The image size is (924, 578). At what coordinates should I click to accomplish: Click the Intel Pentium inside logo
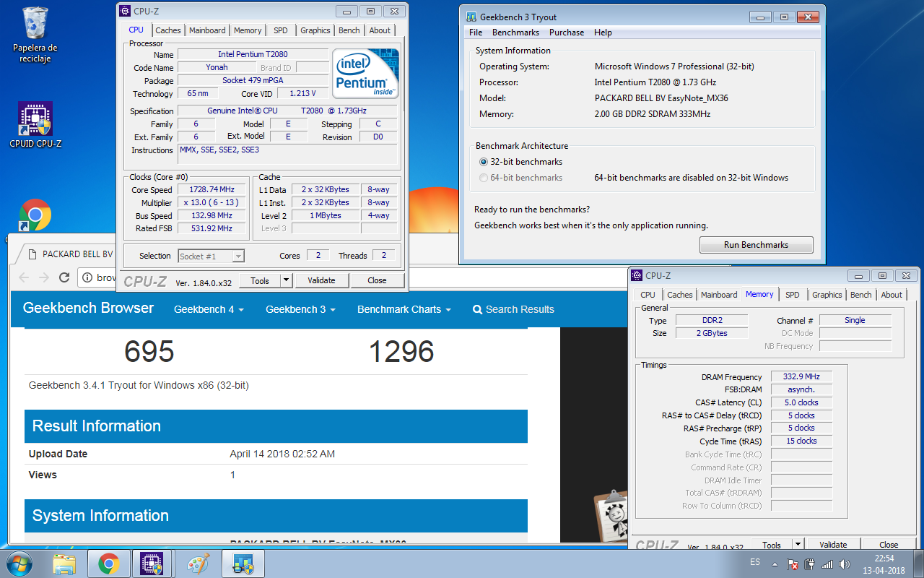[x=366, y=73]
